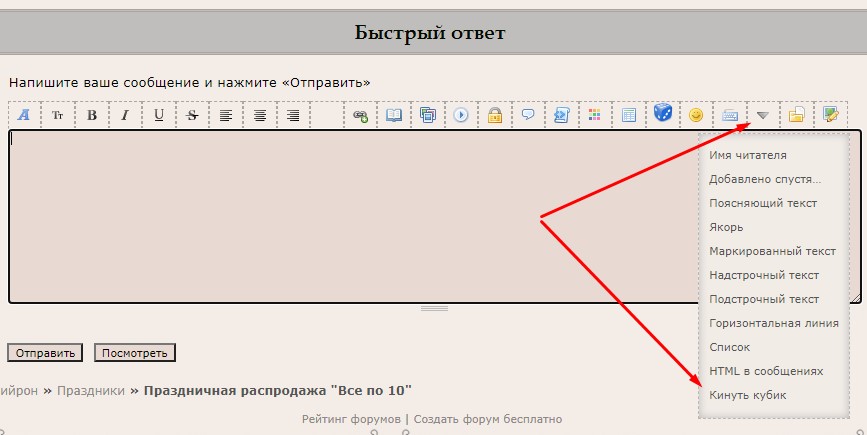Insert hidden text with padlock icon

(x=494, y=115)
